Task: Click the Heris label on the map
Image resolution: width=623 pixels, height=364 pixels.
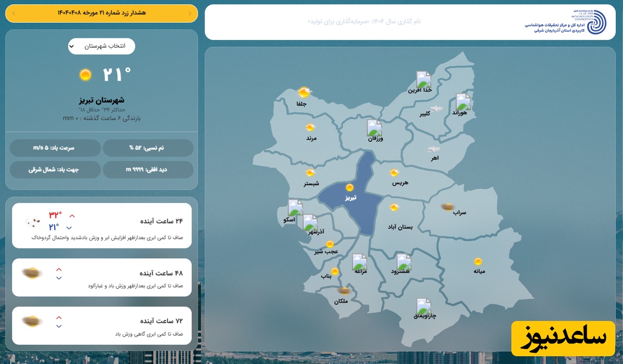Action: coord(400,183)
